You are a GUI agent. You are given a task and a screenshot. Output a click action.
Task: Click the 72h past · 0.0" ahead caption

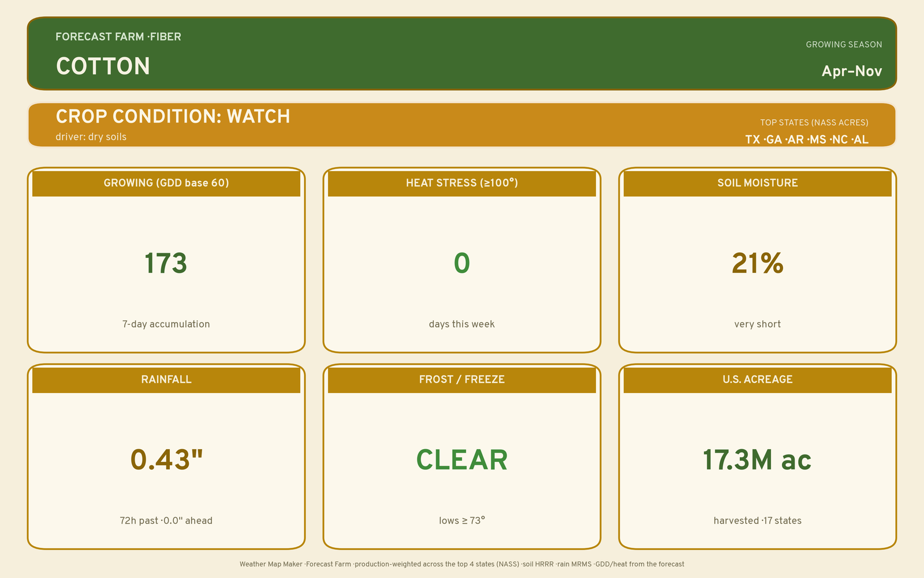166,521
